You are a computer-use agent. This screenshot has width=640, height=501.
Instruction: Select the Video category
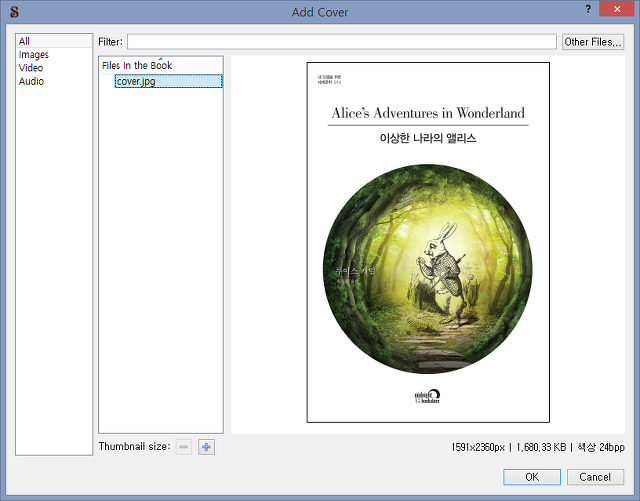click(54, 68)
